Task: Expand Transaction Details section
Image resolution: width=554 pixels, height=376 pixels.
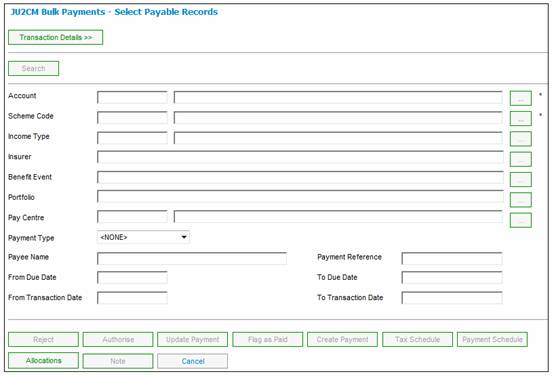Action: (x=55, y=37)
